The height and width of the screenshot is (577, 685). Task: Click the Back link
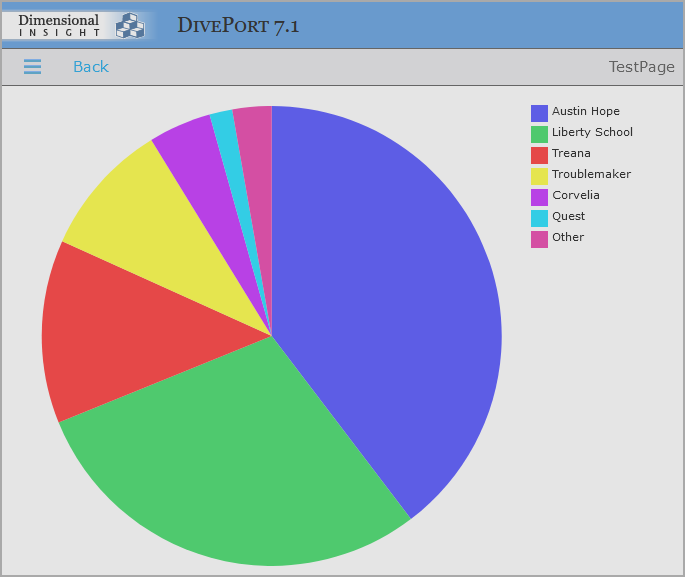[x=90, y=67]
